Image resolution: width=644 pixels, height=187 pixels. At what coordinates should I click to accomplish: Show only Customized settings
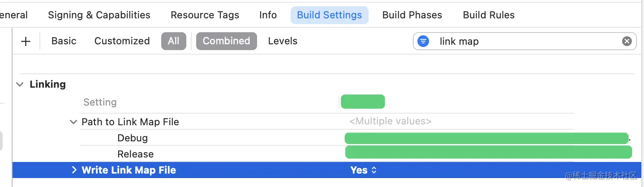[x=122, y=41]
